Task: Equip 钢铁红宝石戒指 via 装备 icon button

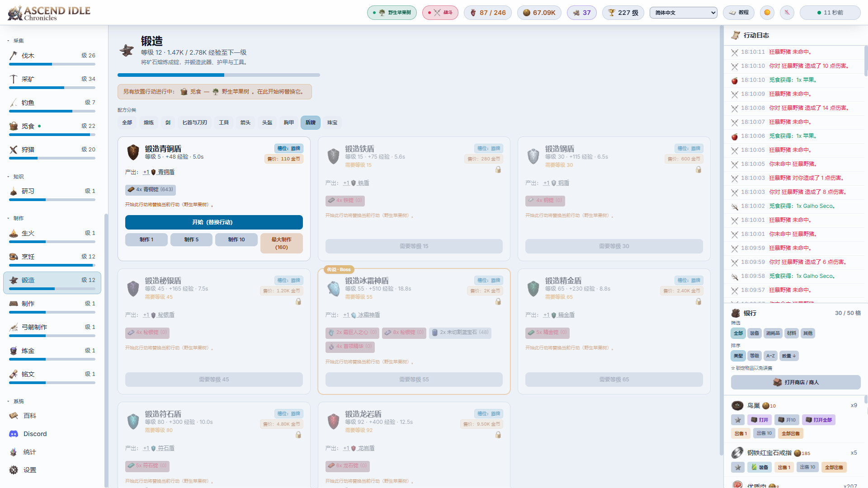Action: (759, 467)
